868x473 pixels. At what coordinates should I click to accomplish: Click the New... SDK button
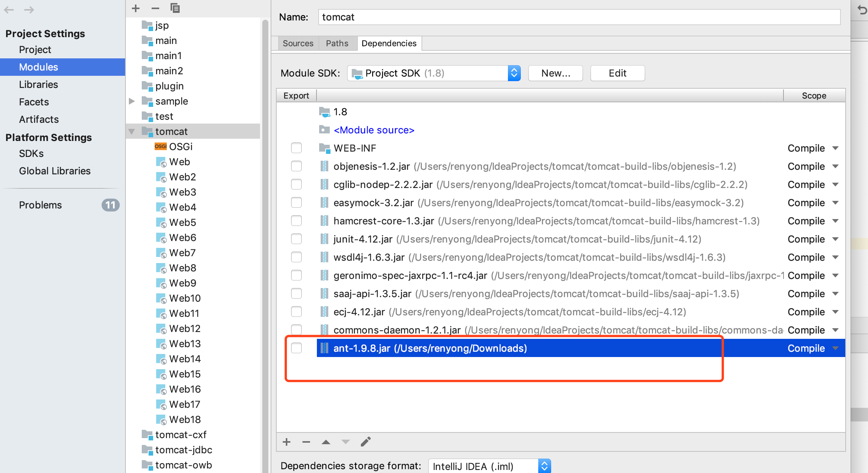555,73
